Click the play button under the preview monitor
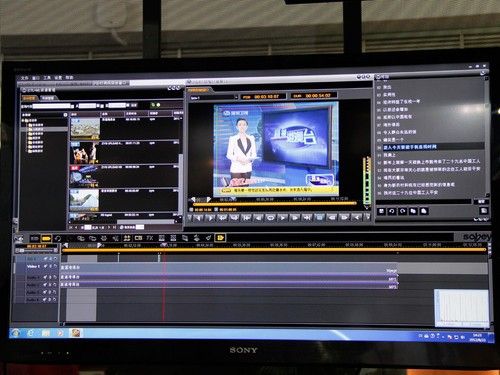Screen dimensions: 500x375 point(283,218)
